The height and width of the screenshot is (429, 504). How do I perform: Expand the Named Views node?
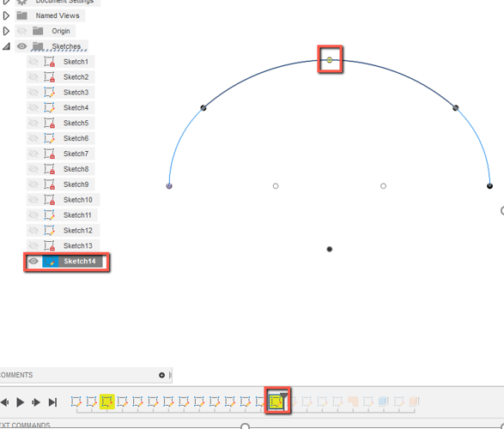click(6, 15)
